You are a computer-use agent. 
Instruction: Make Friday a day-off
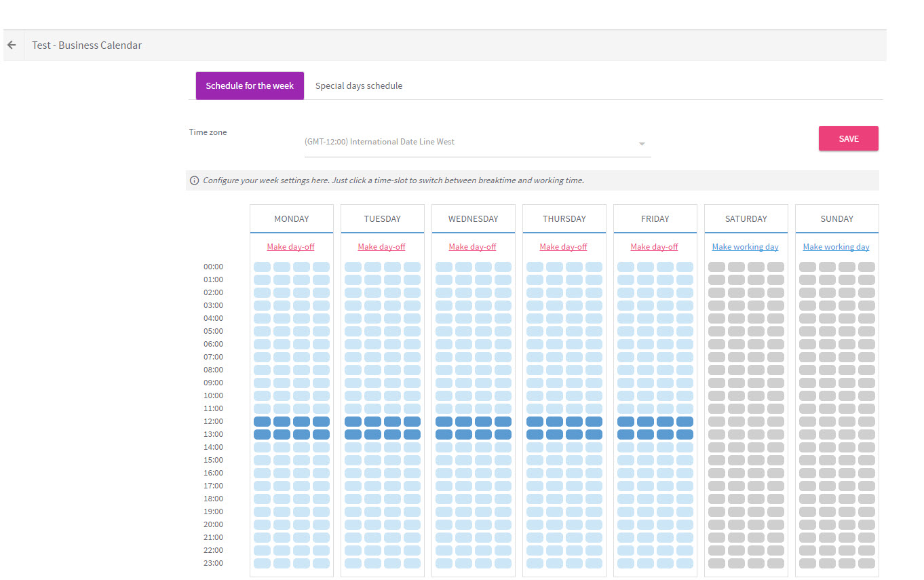click(655, 247)
